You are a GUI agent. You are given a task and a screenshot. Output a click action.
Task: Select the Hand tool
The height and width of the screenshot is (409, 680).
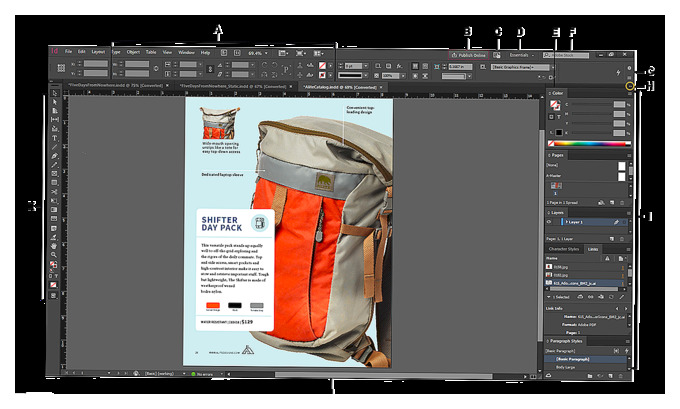(55, 246)
